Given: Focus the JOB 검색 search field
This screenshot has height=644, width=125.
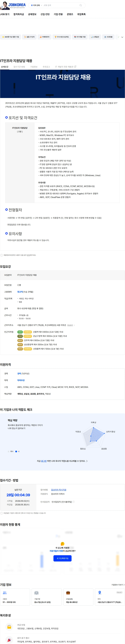Looking at the screenshot, I should pyautogui.click(x=60, y=5).
